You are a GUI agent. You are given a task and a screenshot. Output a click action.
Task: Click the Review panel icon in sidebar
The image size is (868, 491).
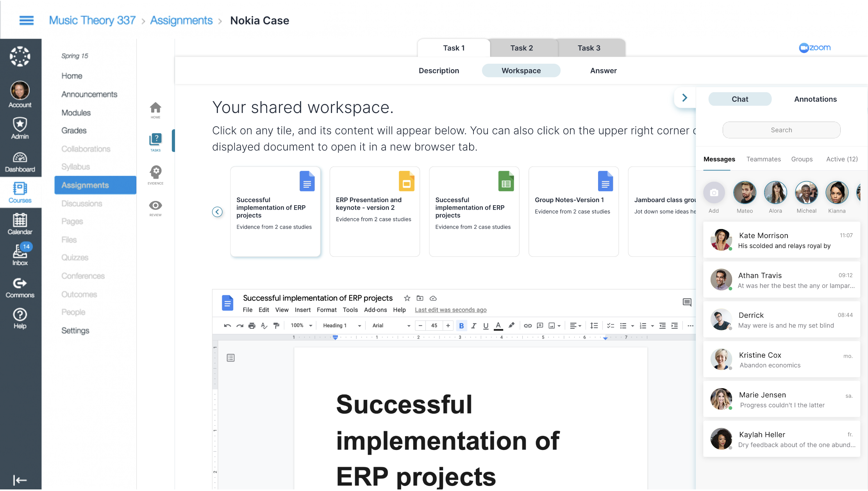point(155,208)
